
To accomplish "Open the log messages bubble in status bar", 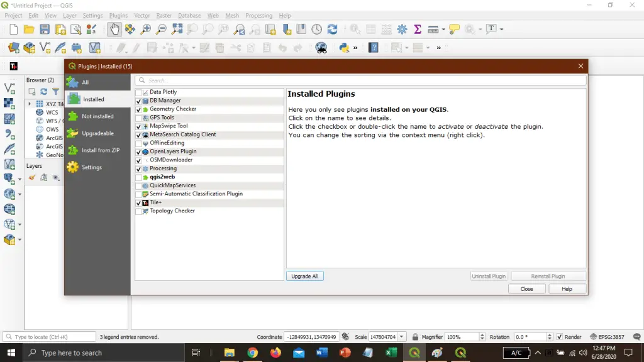I will pos(636,337).
